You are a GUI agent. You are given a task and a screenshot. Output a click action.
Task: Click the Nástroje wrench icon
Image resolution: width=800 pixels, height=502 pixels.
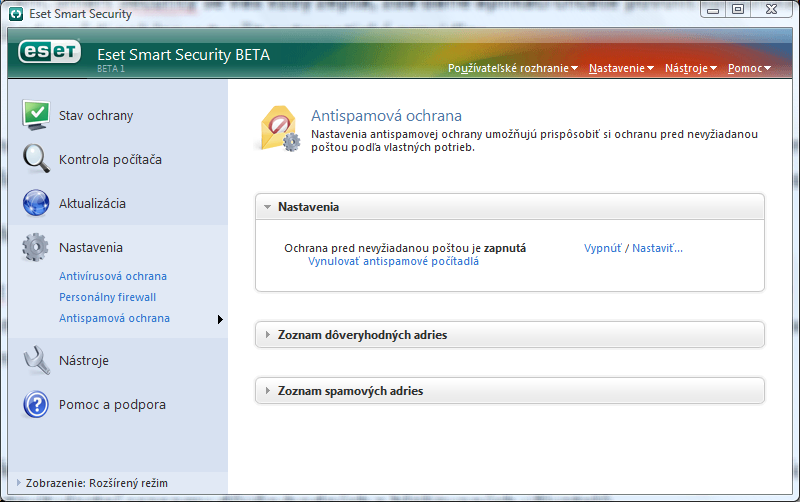[36, 360]
